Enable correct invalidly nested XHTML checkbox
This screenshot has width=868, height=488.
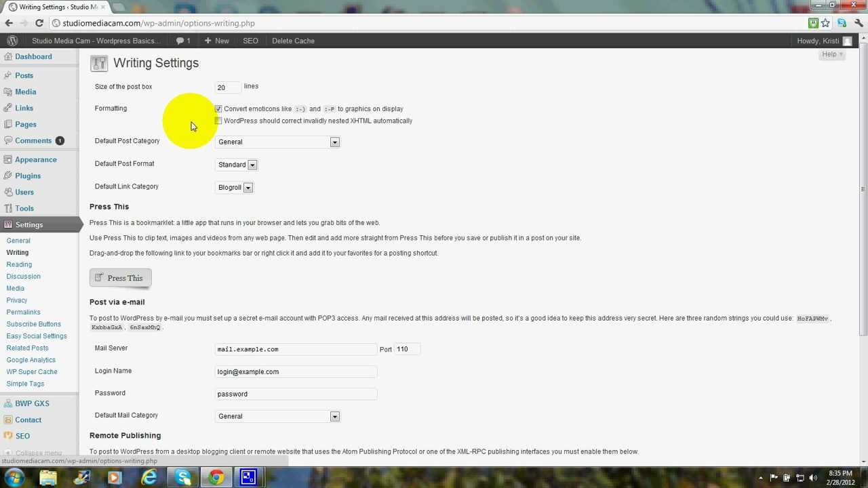[218, 121]
